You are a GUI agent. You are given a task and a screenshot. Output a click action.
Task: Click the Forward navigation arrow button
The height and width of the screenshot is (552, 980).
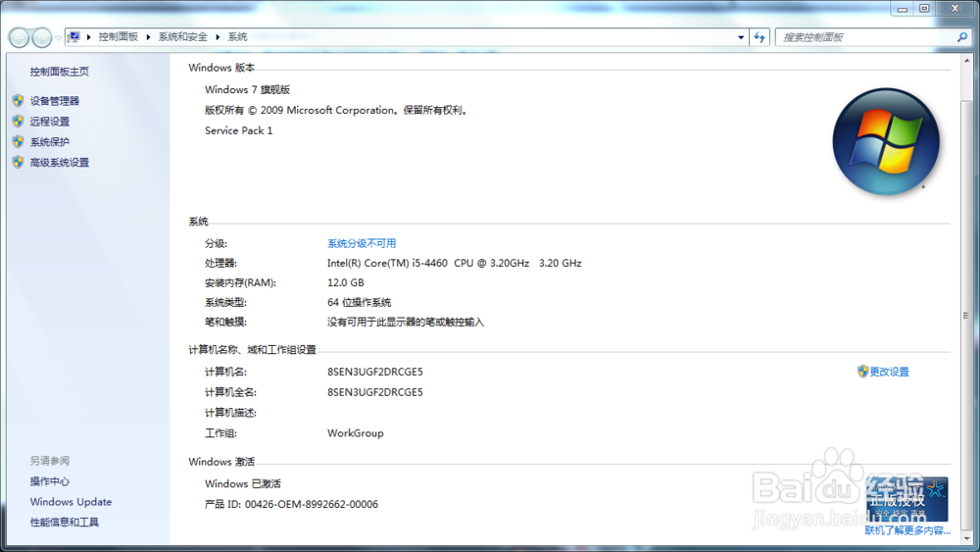[x=41, y=37]
